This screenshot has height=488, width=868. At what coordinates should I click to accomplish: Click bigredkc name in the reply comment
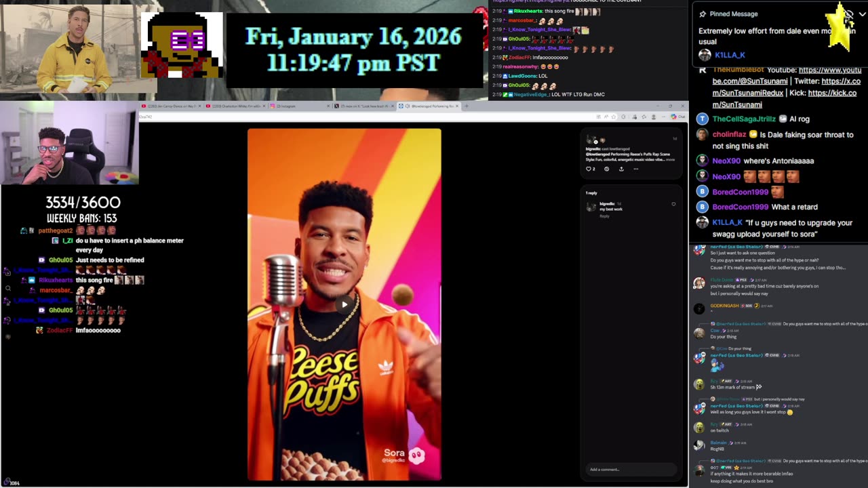click(x=606, y=204)
